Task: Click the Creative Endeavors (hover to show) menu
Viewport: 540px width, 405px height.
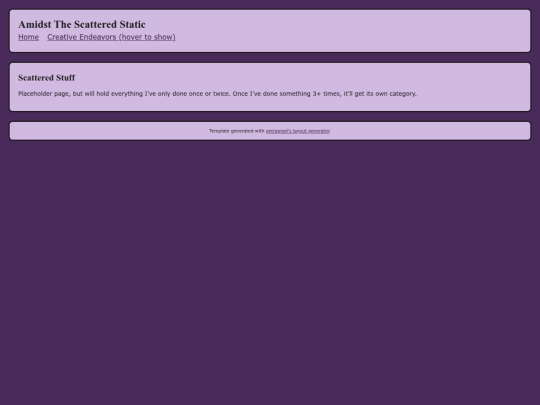Action: click(111, 37)
